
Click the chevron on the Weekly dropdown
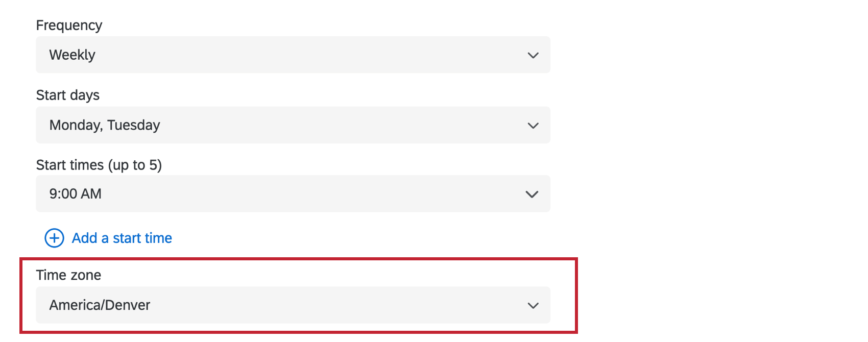point(533,55)
